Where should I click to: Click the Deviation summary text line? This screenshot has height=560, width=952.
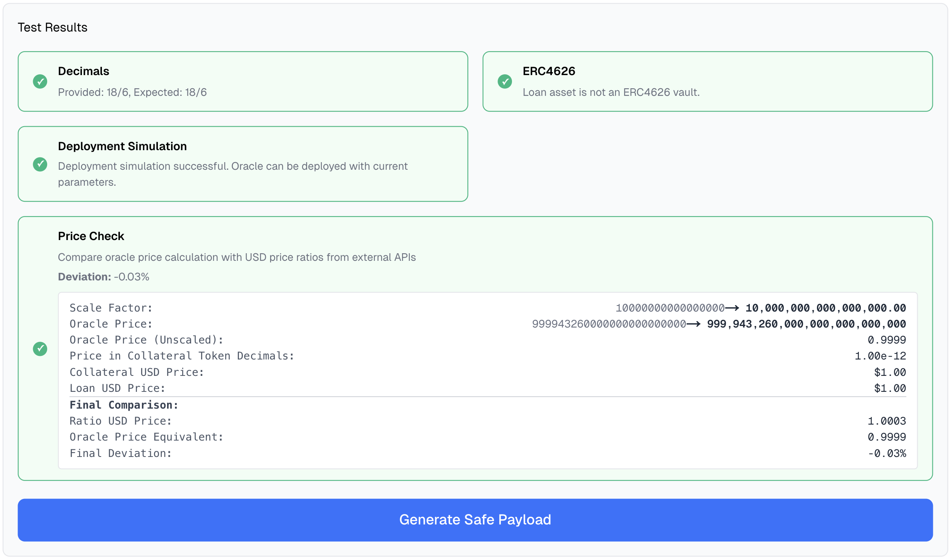click(104, 277)
